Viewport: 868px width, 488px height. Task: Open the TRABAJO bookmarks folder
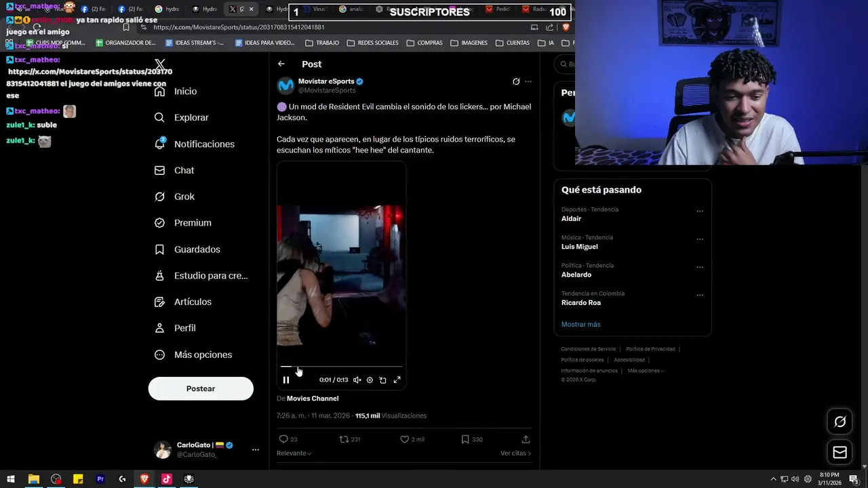pos(322,43)
